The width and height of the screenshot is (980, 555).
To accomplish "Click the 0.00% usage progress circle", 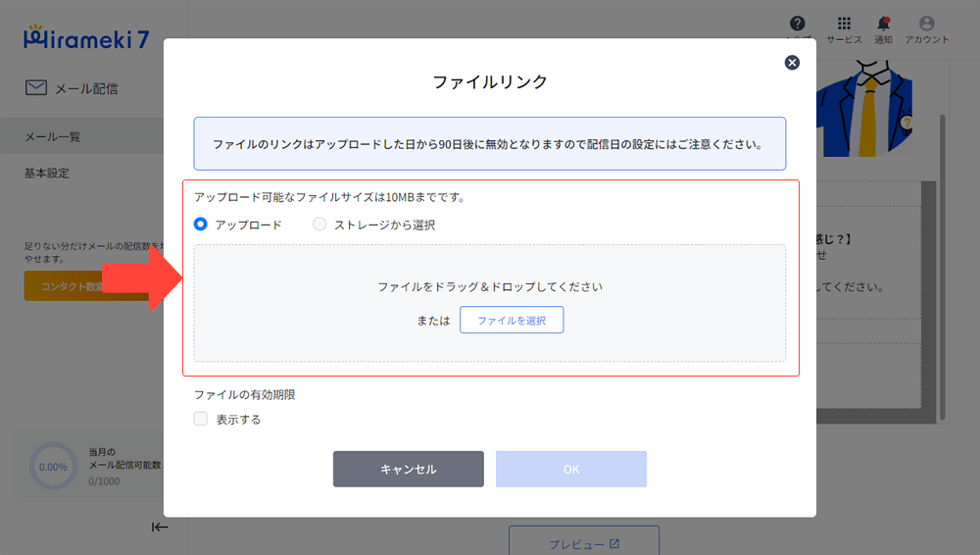I will tap(53, 466).
